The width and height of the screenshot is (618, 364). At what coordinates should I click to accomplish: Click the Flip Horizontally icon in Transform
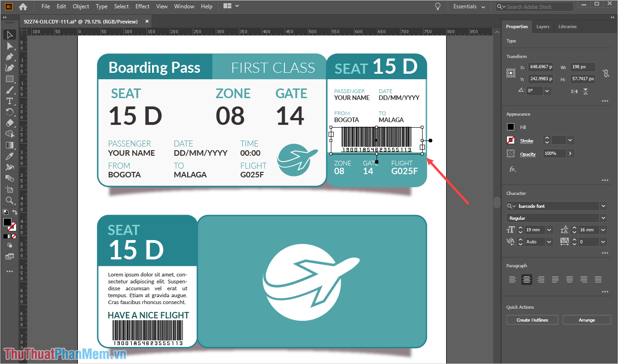point(574,91)
